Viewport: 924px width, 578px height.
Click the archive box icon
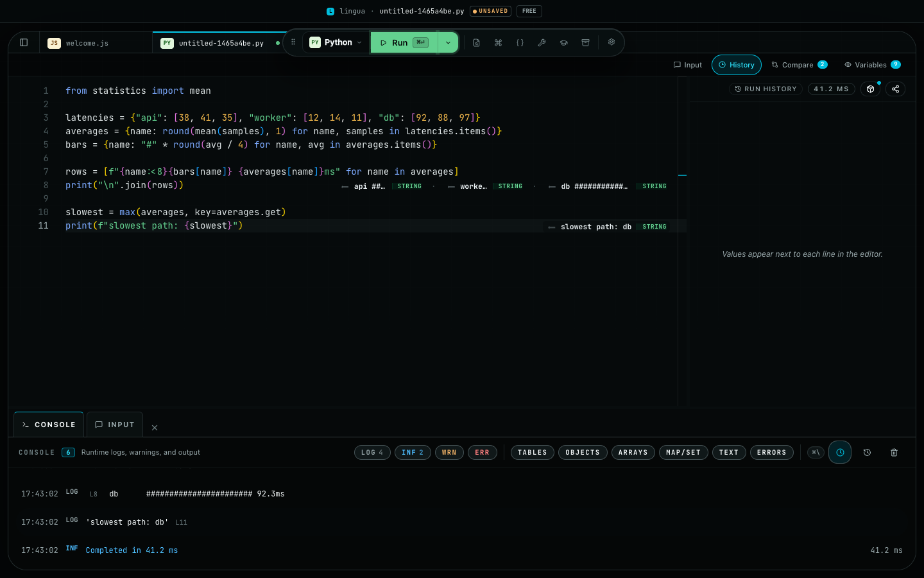pyautogui.click(x=585, y=42)
